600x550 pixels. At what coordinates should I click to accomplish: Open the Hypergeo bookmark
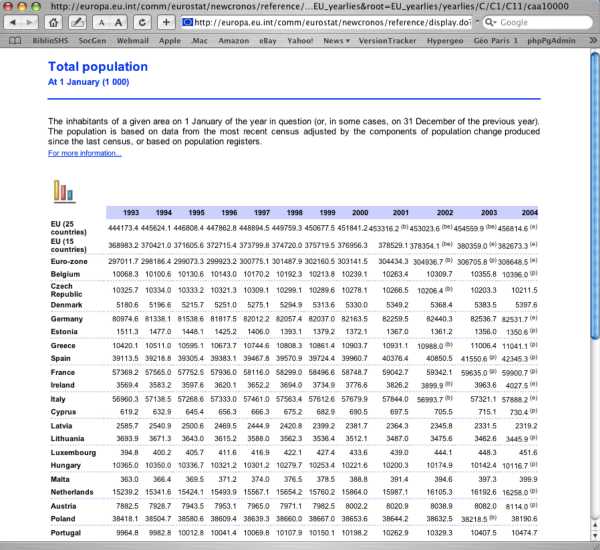point(445,41)
